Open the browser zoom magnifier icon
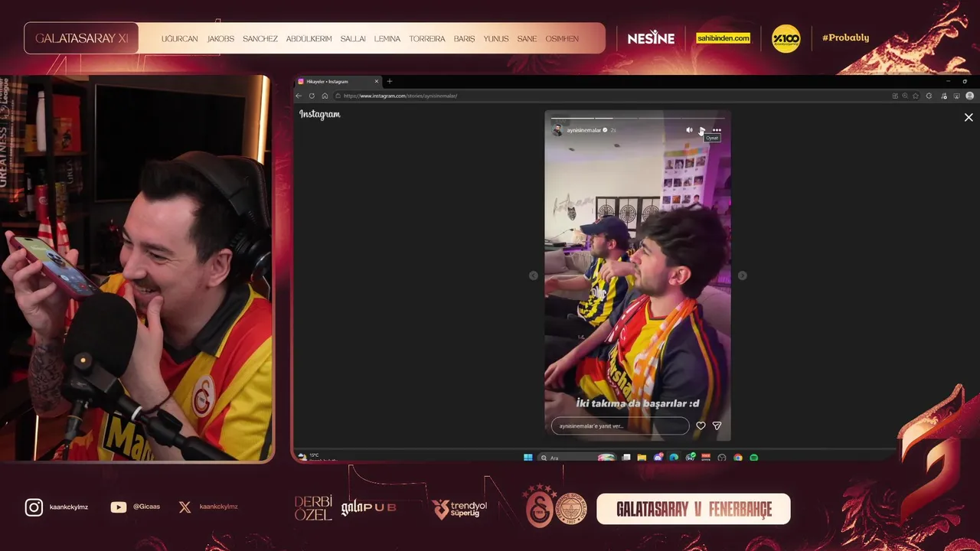This screenshot has width=980, height=551. click(x=905, y=96)
